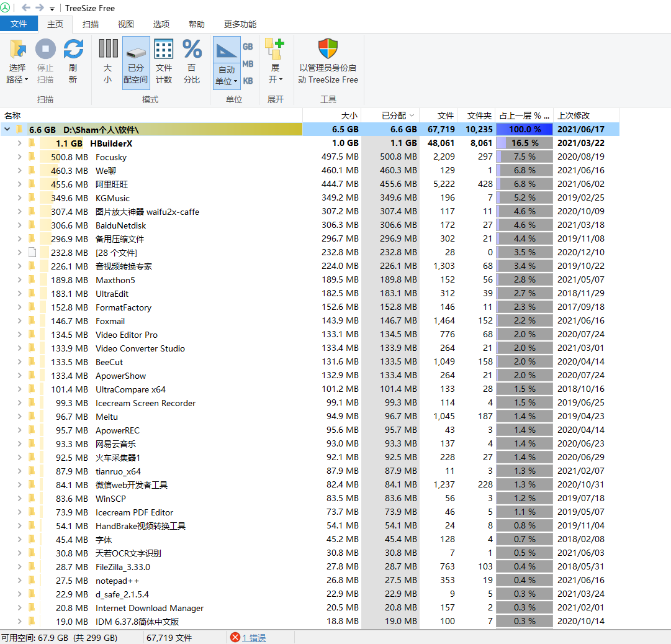The image size is (671, 644).
Task: Select the Video Editor Pro row
Action: [310, 334]
